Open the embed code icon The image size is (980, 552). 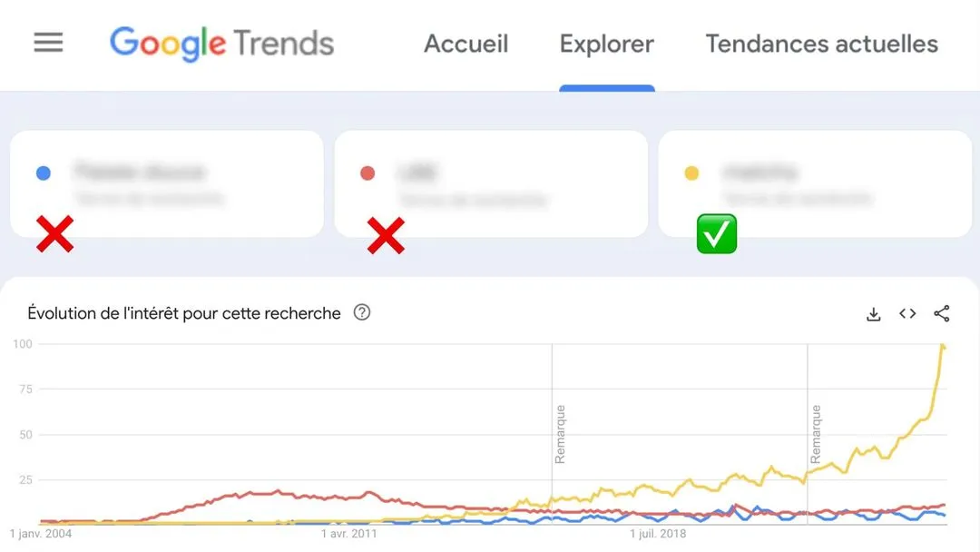click(x=906, y=313)
